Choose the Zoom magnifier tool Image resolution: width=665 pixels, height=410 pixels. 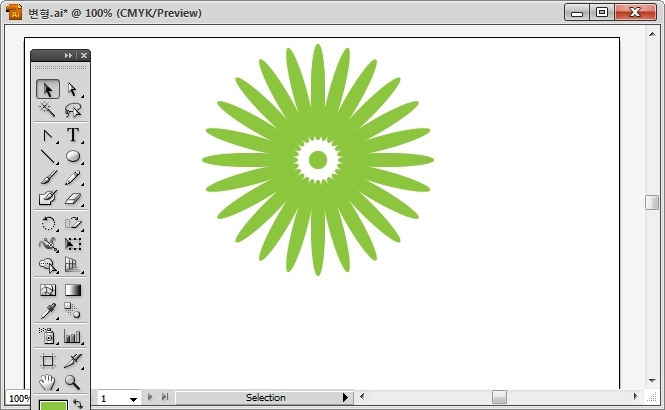(73, 382)
